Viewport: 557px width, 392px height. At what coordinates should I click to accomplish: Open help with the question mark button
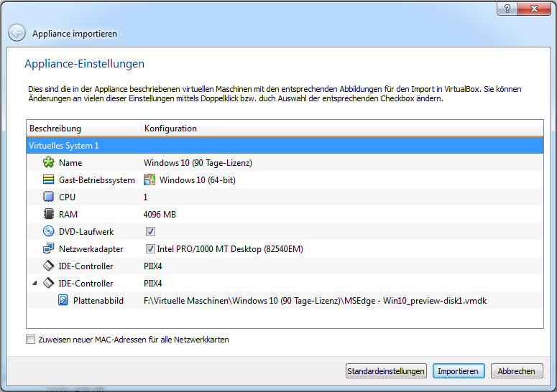[x=507, y=9]
